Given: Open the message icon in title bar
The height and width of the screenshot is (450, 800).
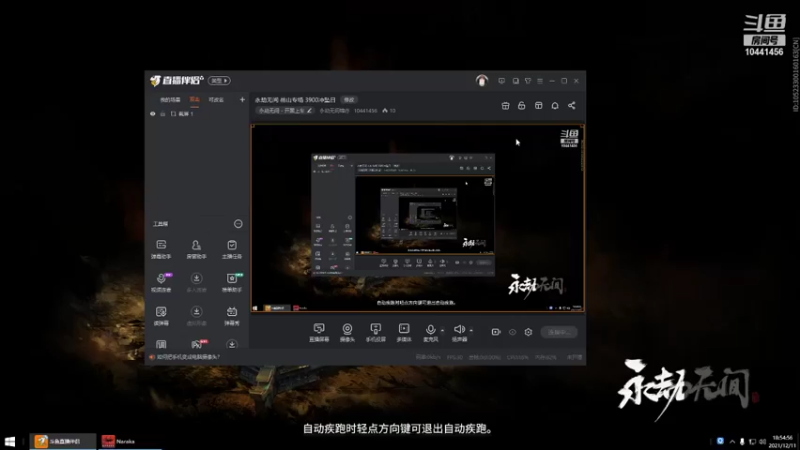Looking at the screenshot, I should (502, 81).
